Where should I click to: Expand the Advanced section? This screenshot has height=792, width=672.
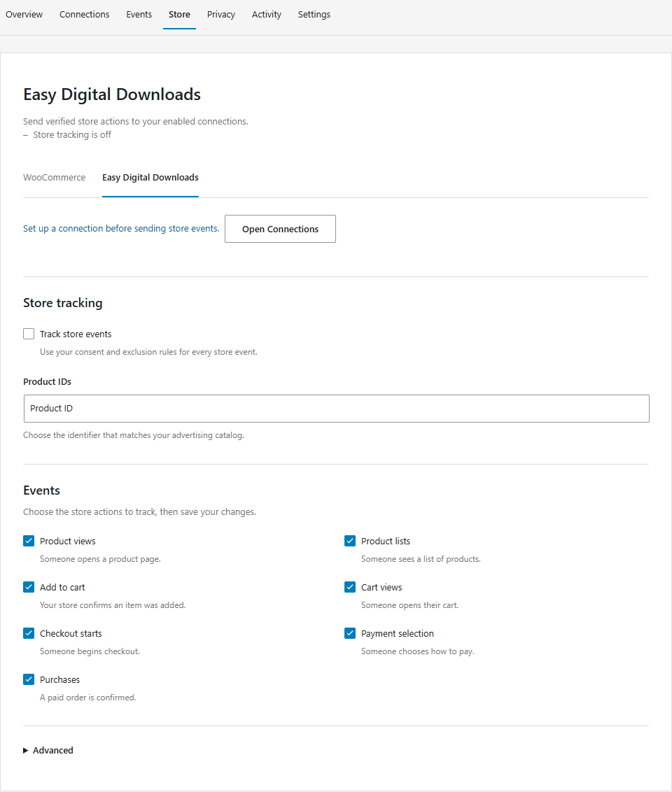click(x=48, y=750)
